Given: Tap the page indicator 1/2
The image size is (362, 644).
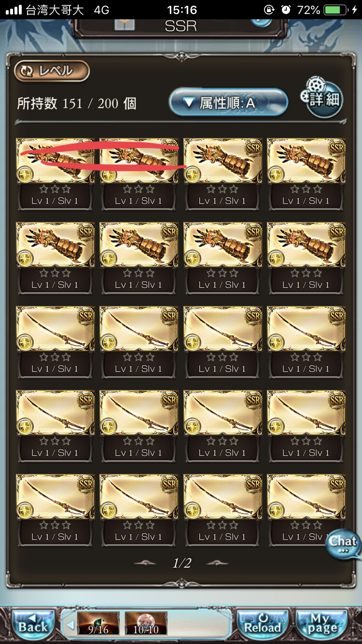Looking at the screenshot, I should tap(181, 563).
